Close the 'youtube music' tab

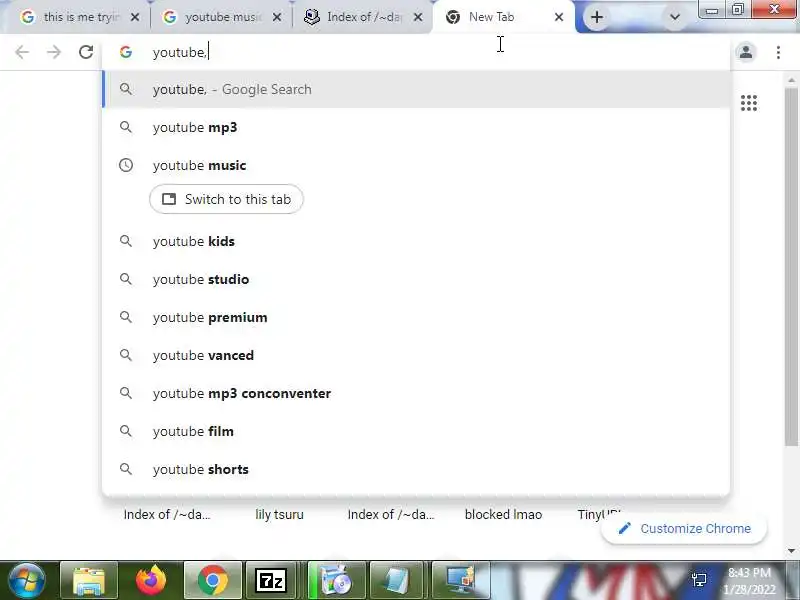tap(277, 17)
